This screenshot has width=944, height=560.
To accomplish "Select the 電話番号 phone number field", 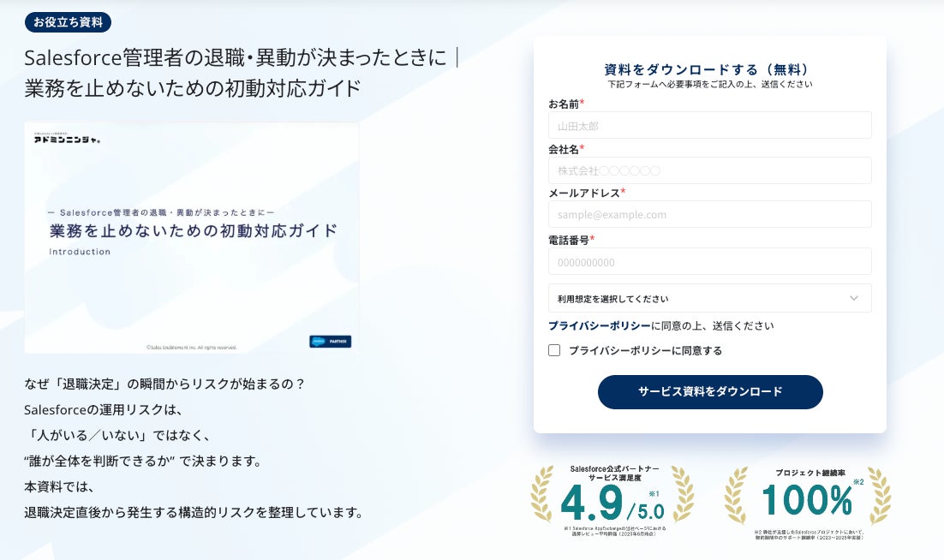I will (x=710, y=262).
